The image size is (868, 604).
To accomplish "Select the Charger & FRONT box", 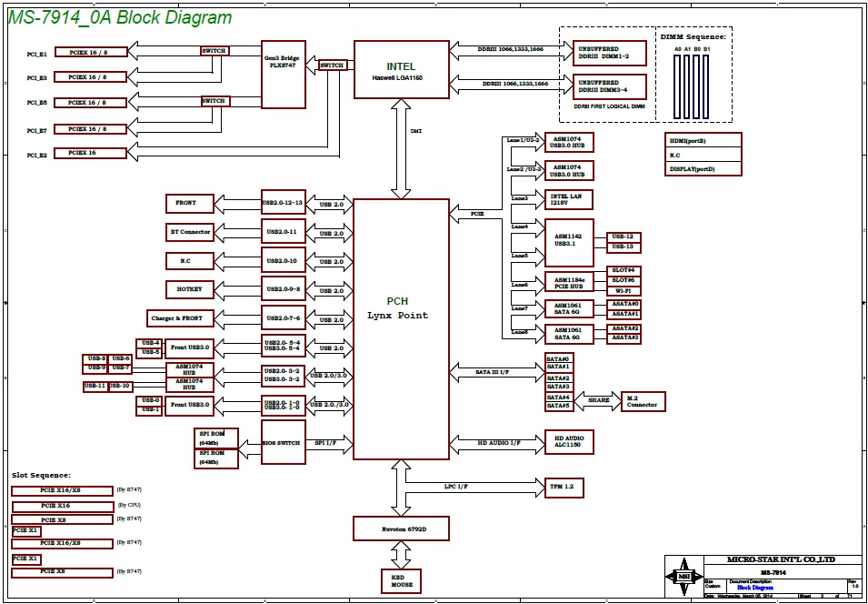I will point(181,318).
